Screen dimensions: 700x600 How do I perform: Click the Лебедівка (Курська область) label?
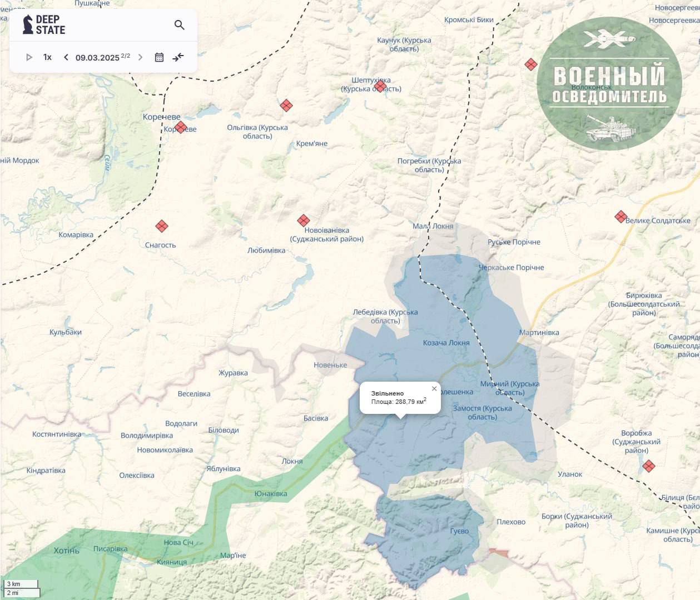(x=385, y=316)
